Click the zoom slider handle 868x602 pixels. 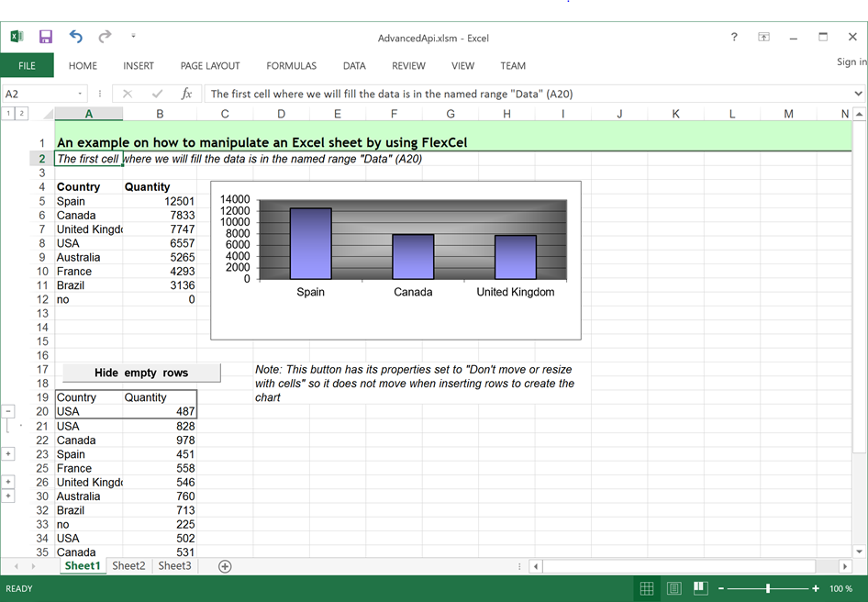(768, 588)
